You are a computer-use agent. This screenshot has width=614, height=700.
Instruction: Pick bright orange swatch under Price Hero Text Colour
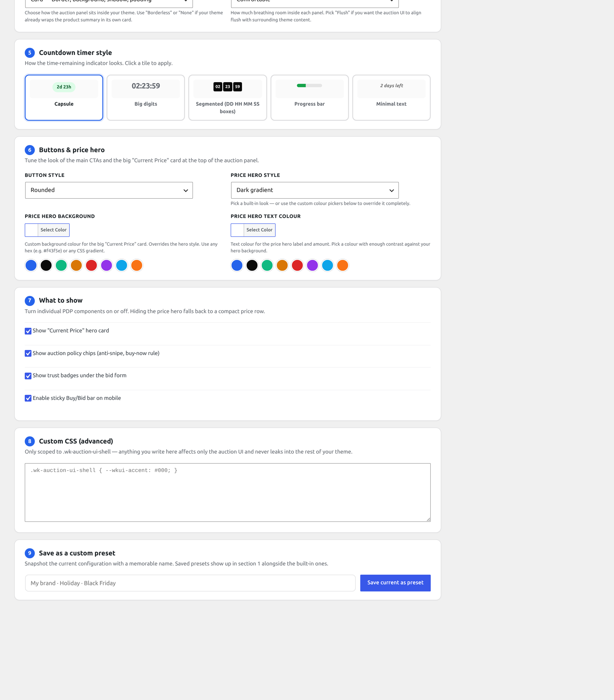point(343,265)
